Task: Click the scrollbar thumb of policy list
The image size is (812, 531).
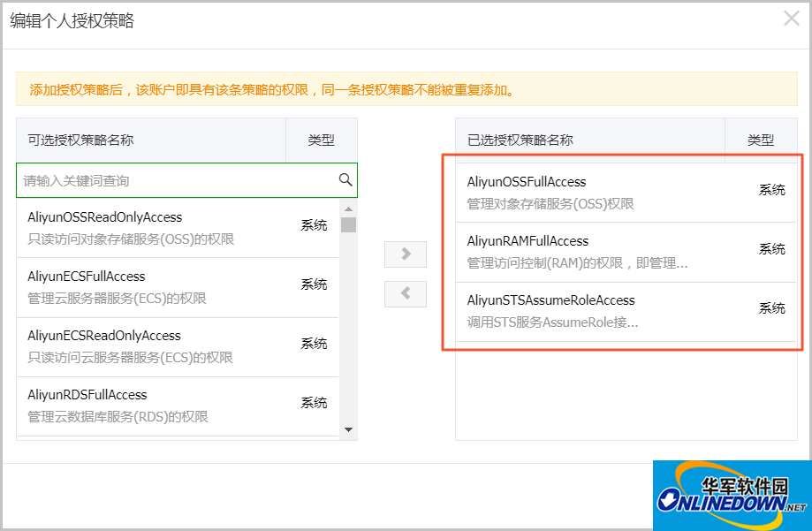Action: (x=349, y=224)
